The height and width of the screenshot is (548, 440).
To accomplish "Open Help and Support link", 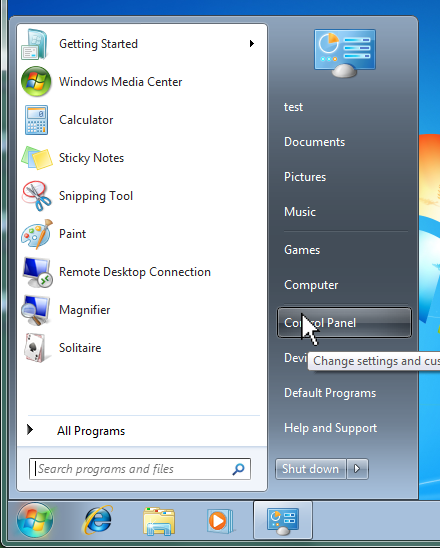I will [x=330, y=428].
